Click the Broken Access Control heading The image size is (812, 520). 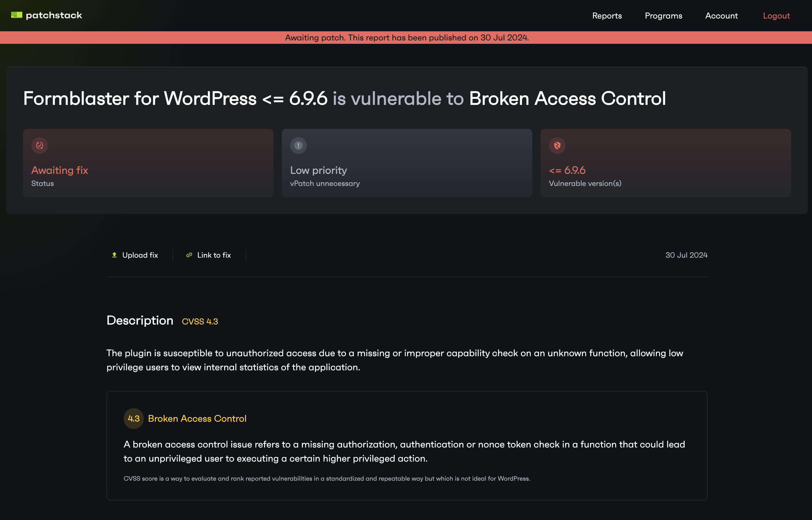pyautogui.click(x=197, y=418)
